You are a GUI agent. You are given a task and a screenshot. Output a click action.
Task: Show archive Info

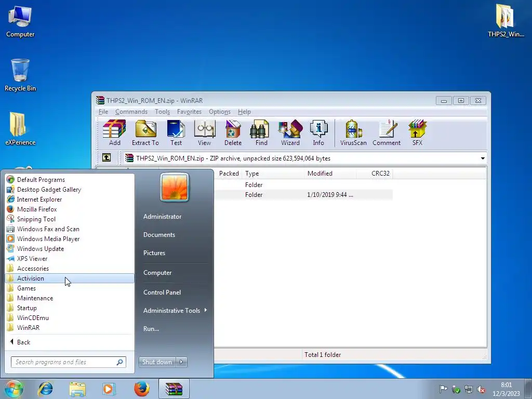coord(318,132)
